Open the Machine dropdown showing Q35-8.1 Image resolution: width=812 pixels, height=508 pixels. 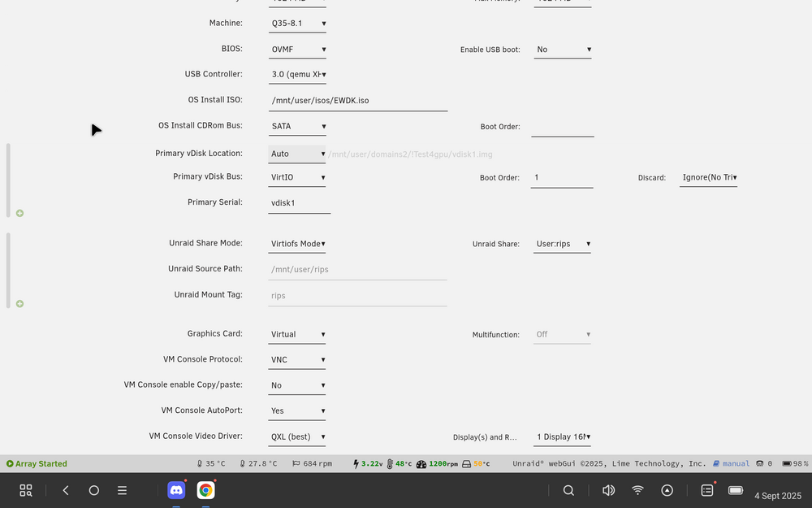pyautogui.click(x=297, y=24)
